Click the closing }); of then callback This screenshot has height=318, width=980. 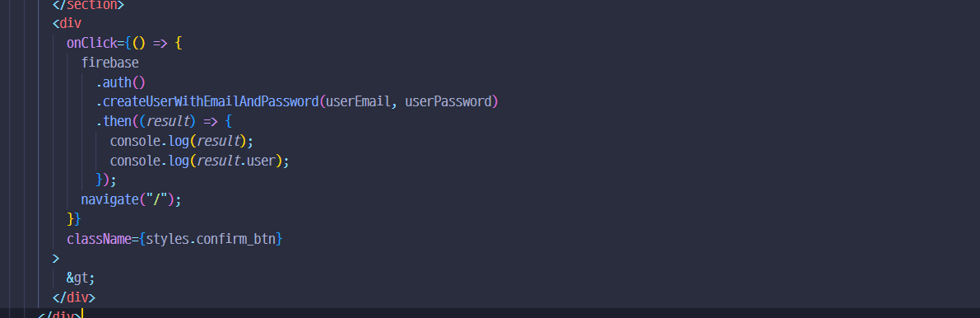[106, 180]
